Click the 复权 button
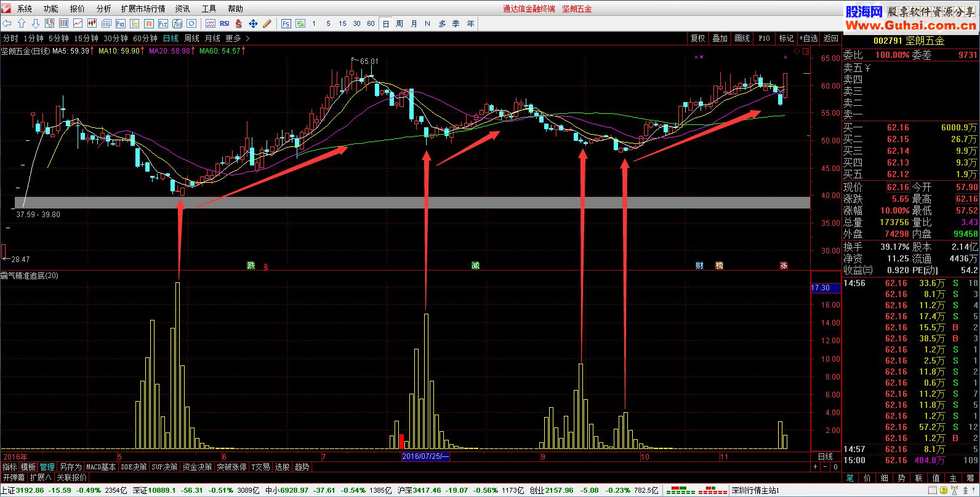This screenshot has height=497, width=980. 698,38
